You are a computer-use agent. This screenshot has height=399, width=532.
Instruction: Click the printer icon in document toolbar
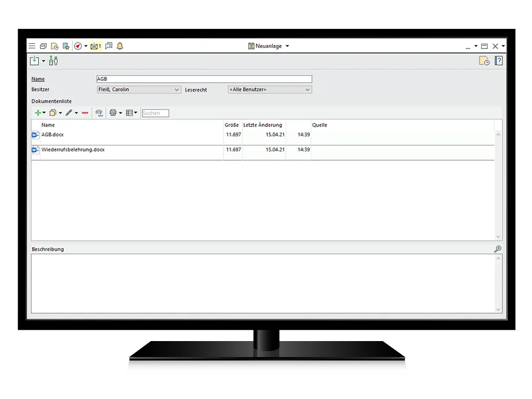coord(113,113)
